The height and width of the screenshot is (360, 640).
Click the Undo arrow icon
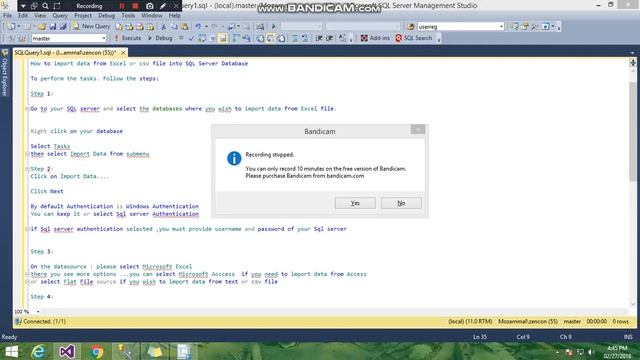198,27
